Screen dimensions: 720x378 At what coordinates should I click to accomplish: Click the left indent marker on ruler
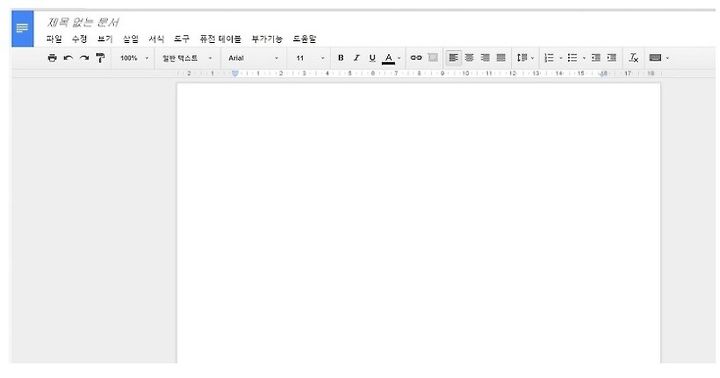click(x=235, y=73)
